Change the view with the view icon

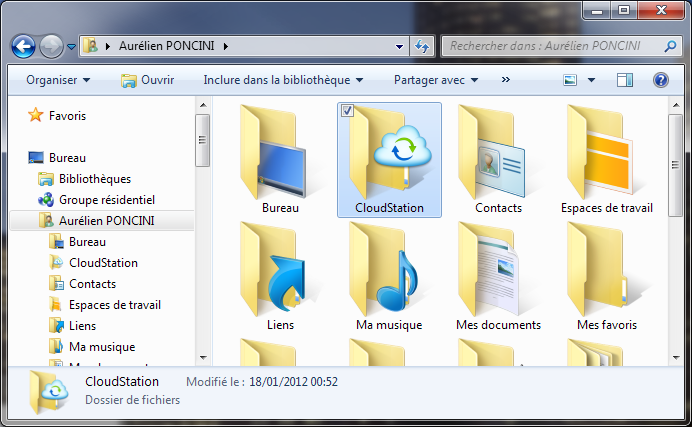click(570, 80)
